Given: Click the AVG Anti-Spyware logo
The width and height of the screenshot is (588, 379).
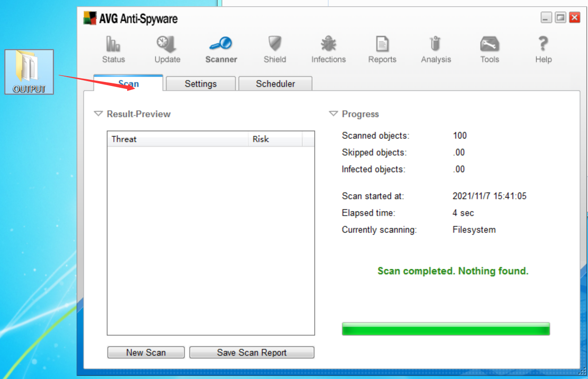Looking at the screenshot, I should click(90, 18).
